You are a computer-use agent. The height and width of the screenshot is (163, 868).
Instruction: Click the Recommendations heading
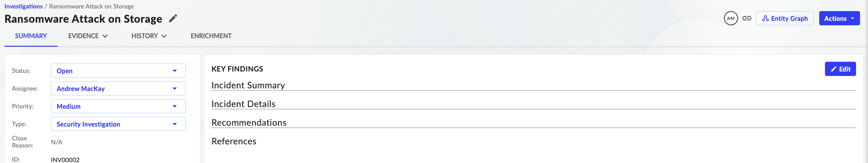[249, 123]
